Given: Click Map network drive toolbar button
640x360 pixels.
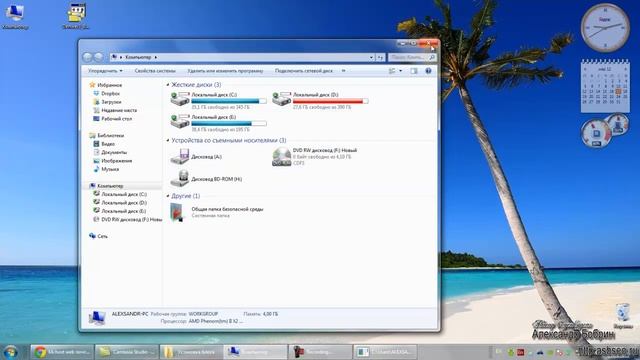Looking at the screenshot, I should point(304,71).
